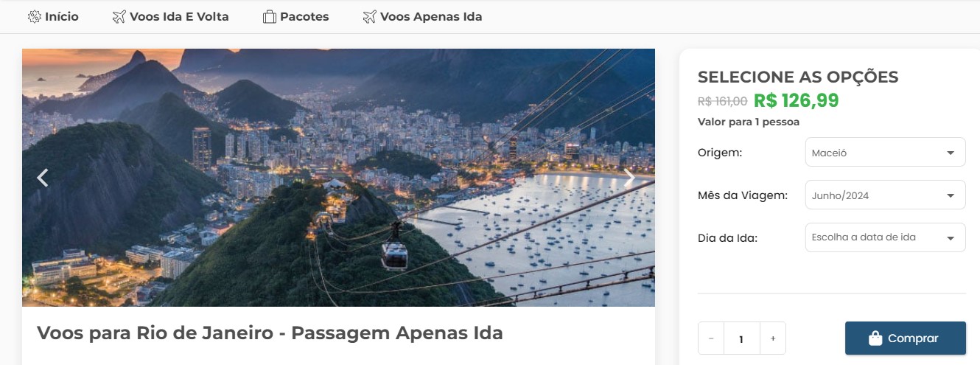Click the quantity input field showing 1
The width and height of the screenshot is (980, 365).
click(x=742, y=338)
